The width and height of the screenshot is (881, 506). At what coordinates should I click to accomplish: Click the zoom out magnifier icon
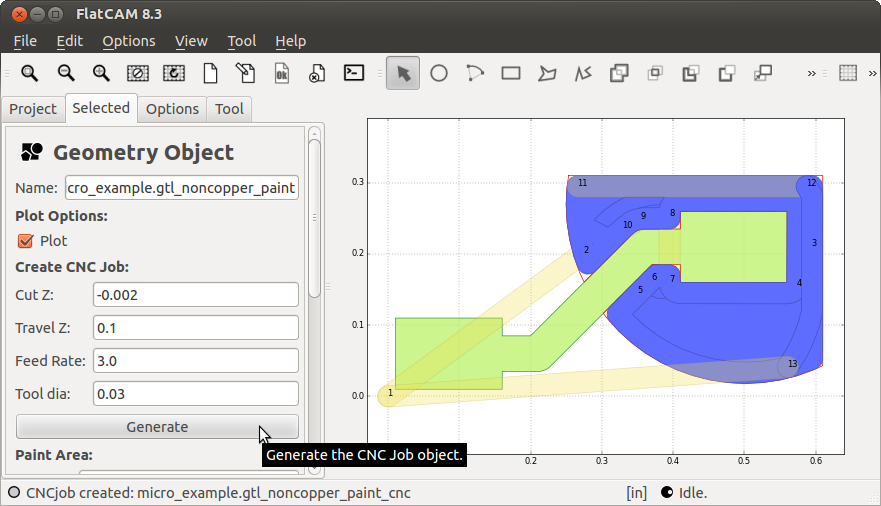point(66,73)
